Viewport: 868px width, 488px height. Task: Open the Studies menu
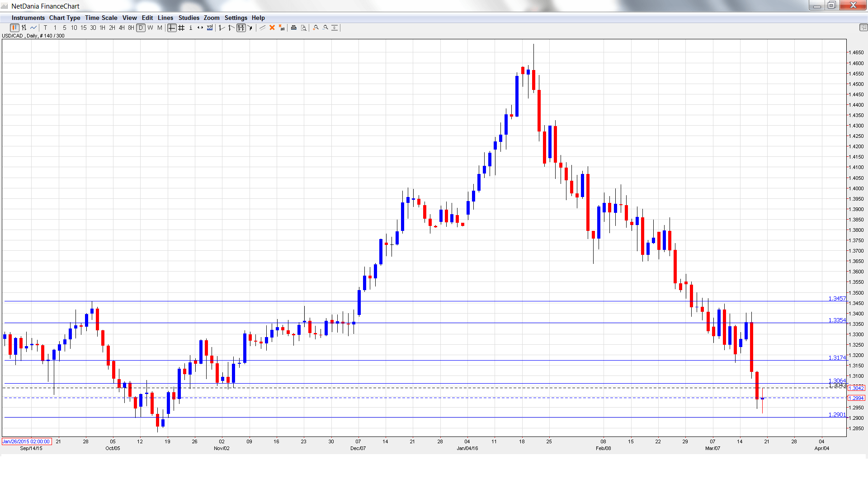click(x=189, y=18)
